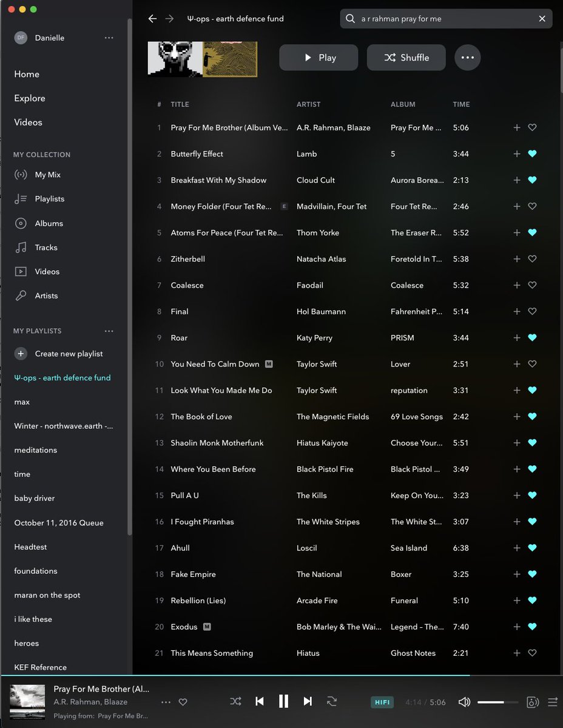Open the top-level Videos section
Screen dimensions: 563x728
[x=28, y=123]
